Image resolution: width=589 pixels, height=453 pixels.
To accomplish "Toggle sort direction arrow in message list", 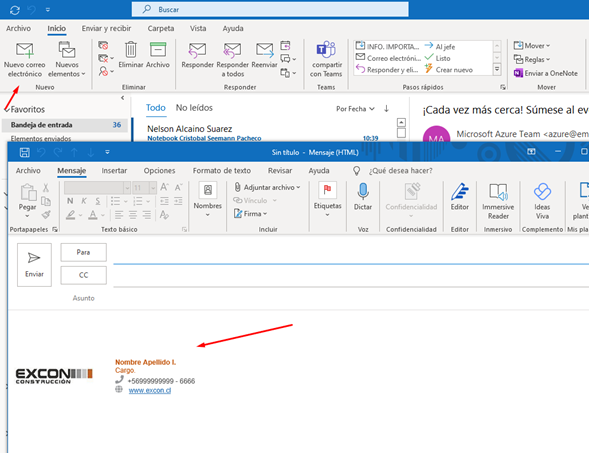I will 386,109.
